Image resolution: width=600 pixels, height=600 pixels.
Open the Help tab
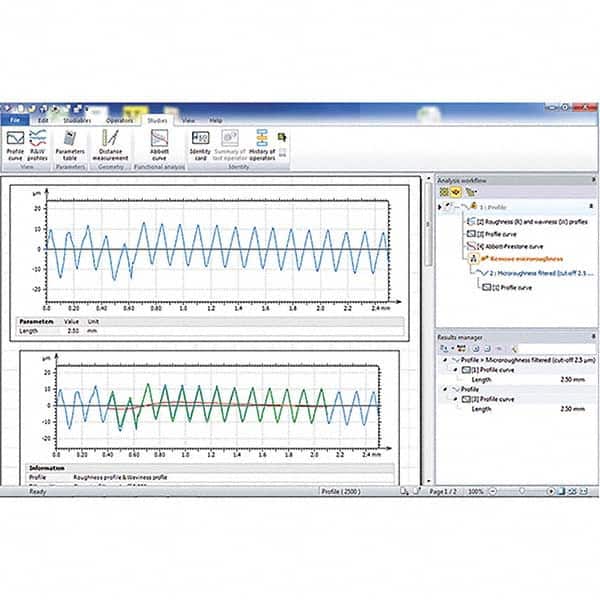215,120
